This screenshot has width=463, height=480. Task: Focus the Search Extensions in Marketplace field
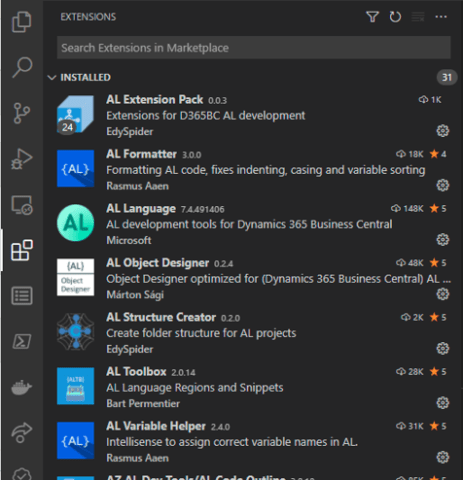pos(254,48)
